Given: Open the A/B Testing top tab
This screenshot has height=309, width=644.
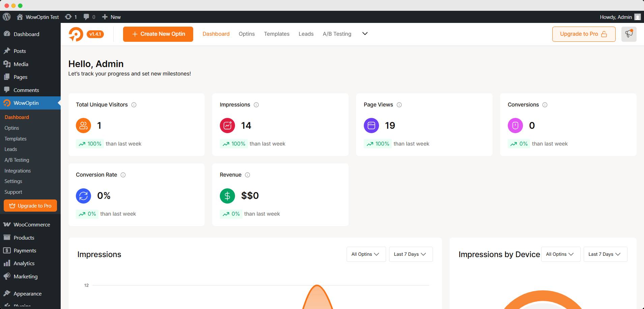Looking at the screenshot, I should coord(337,34).
